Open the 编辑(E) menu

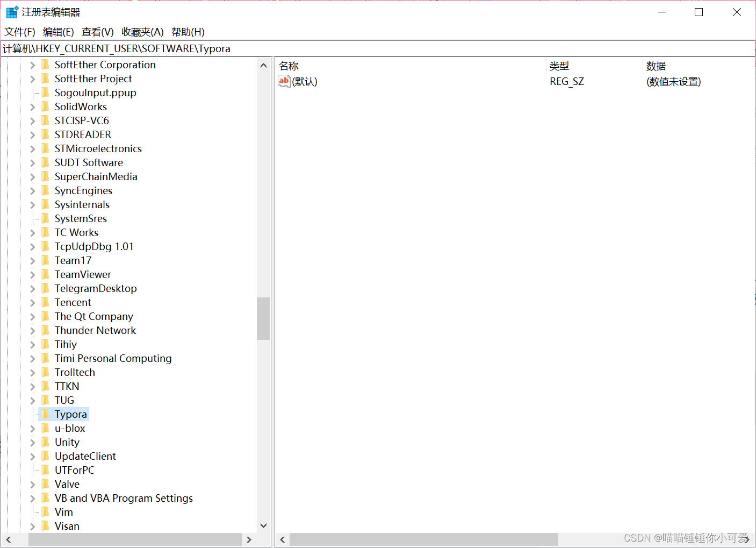[59, 32]
